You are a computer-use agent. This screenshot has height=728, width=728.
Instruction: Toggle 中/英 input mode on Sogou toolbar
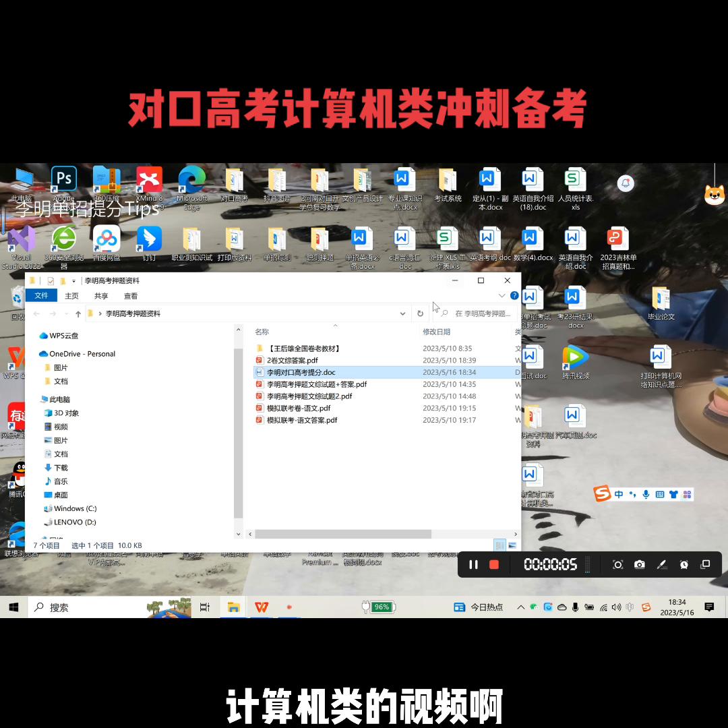click(x=619, y=494)
